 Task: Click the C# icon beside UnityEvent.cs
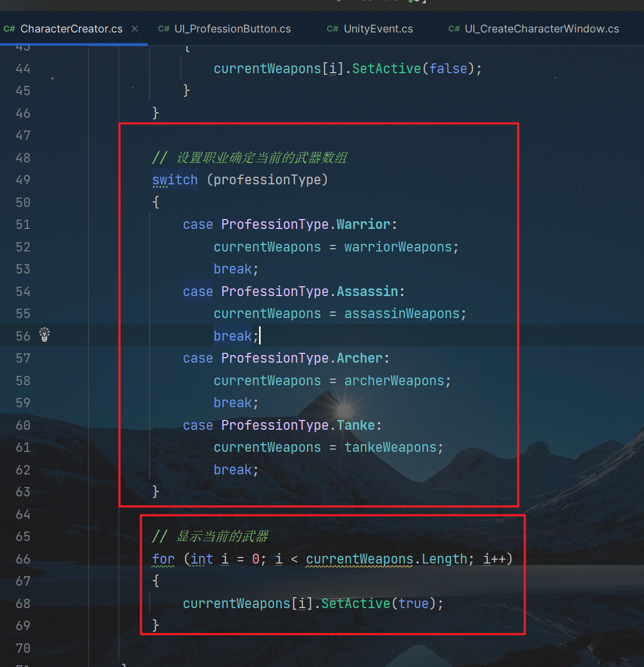click(x=332, y=29)
